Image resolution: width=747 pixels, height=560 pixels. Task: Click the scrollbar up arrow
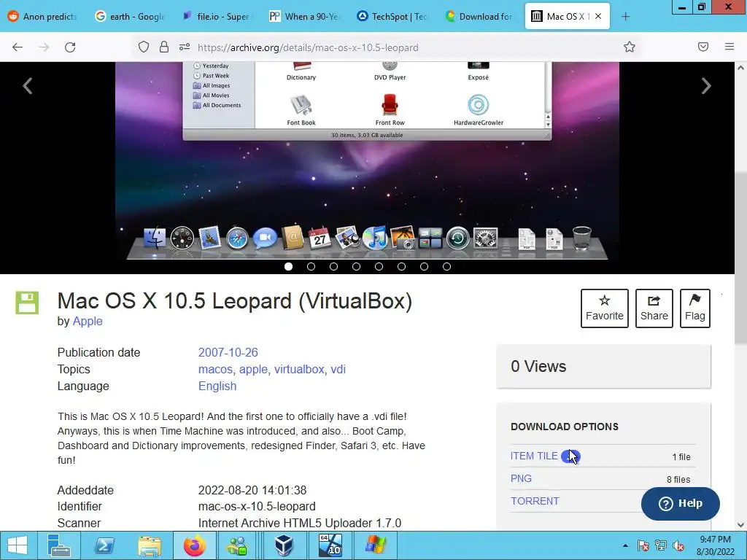coord(740,68)
